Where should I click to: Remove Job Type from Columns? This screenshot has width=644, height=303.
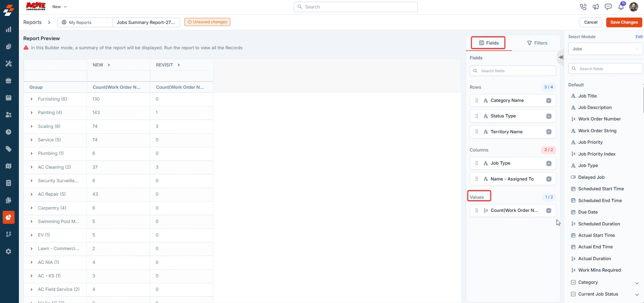(x=549, y=163)
